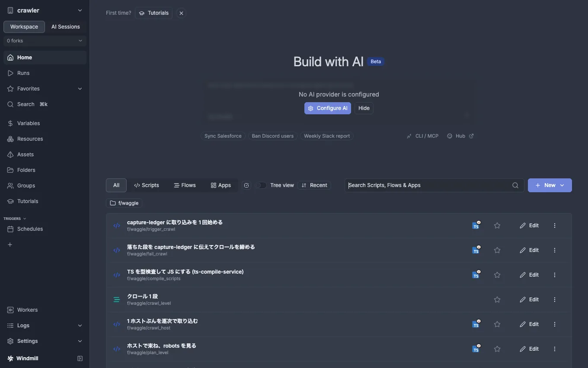Click the Windmill logo in sidebar
The height and width of the screenshot is (368, 588).
pos(10,358)
